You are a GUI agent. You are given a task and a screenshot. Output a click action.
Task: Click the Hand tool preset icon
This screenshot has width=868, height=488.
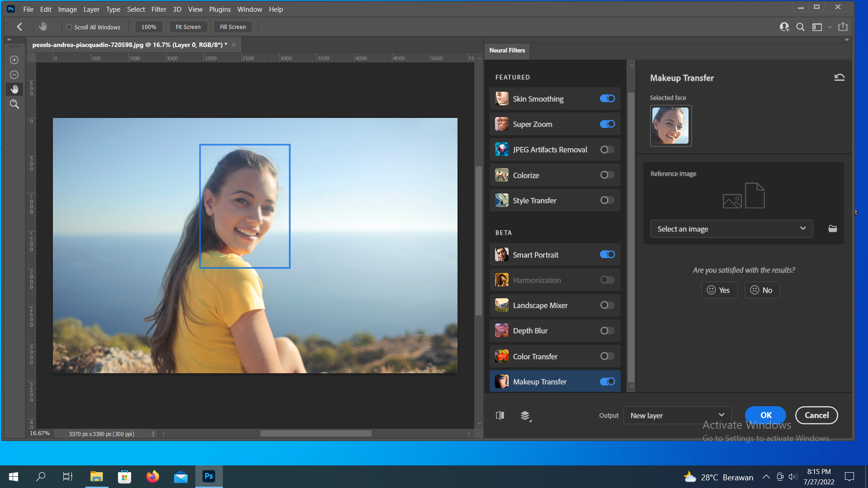coord(43,27)
